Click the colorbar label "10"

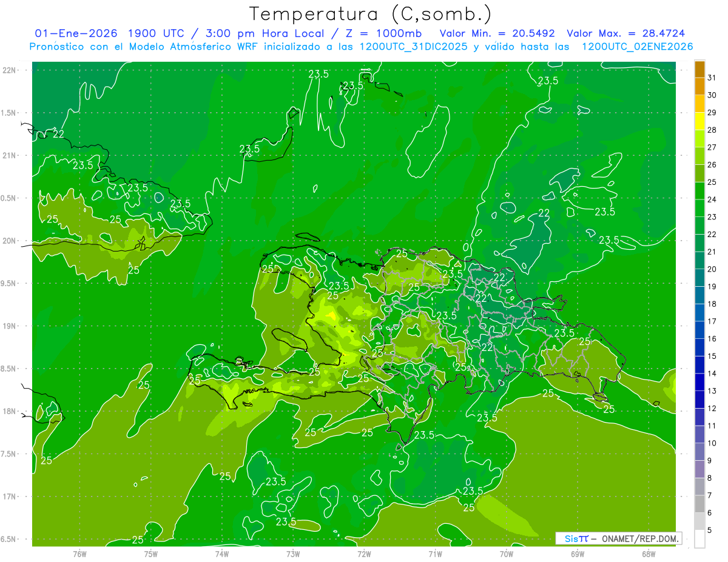coord(712,443)
